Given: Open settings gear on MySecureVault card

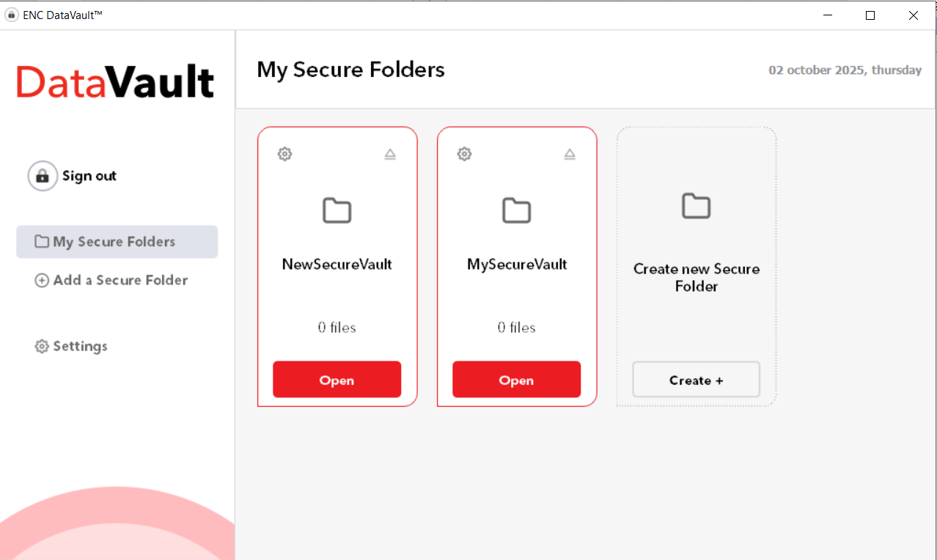Looking at the screenshot, I should click(464, 154).
